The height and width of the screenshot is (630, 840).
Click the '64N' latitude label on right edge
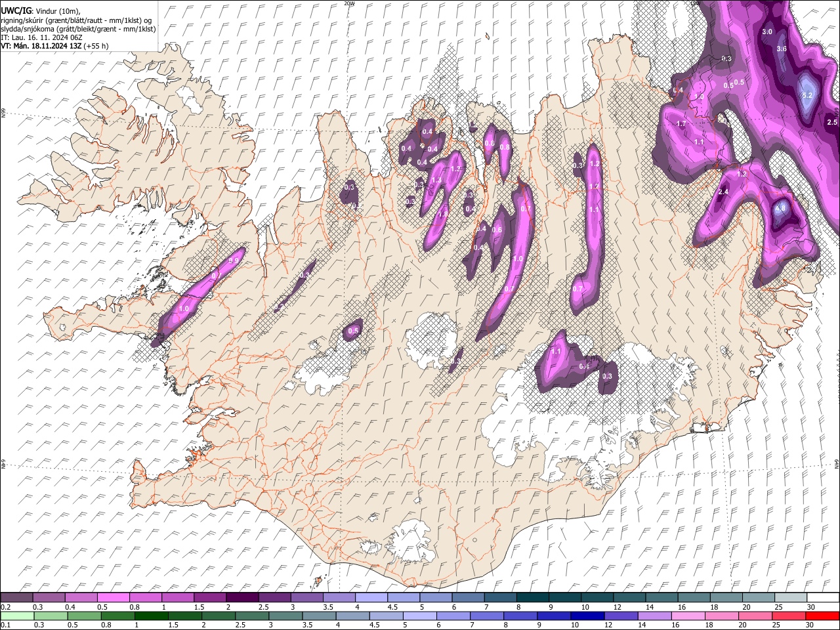click(x=837, y=463)
